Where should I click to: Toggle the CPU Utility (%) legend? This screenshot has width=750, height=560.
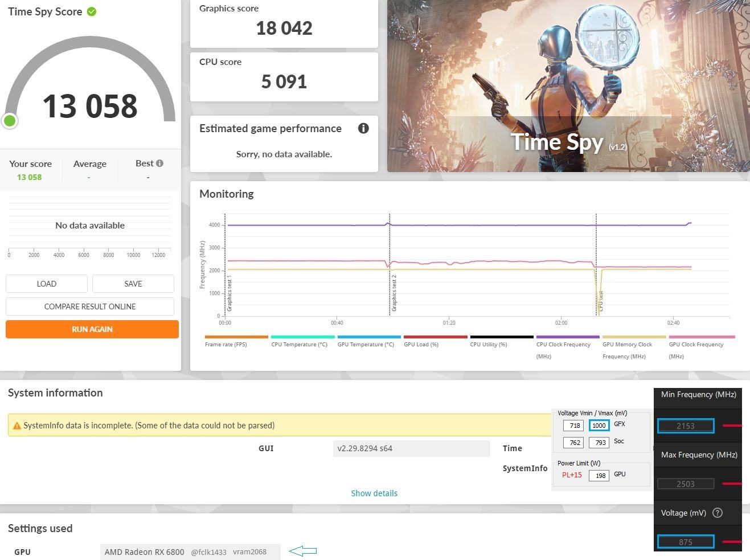(502, 341)
